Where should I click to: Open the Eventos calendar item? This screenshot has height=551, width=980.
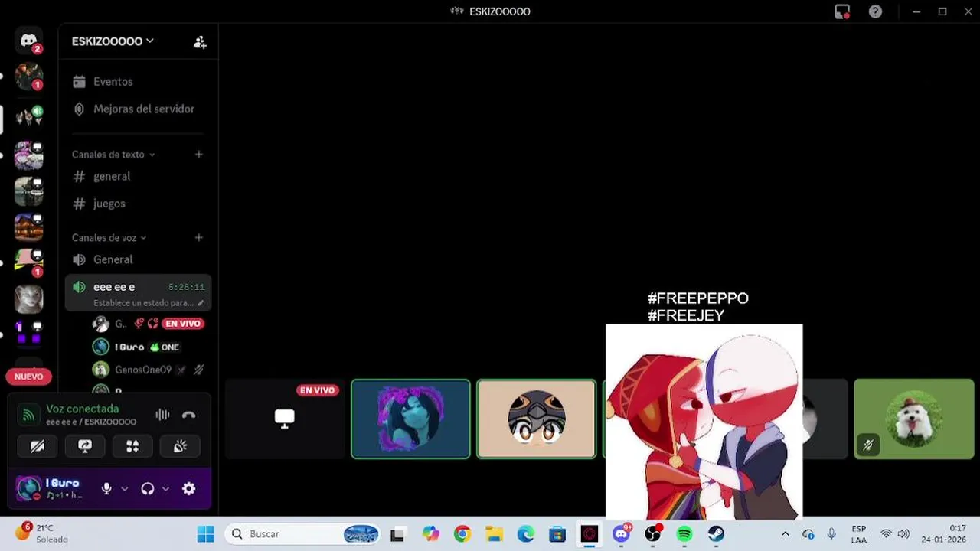(113, 81)
